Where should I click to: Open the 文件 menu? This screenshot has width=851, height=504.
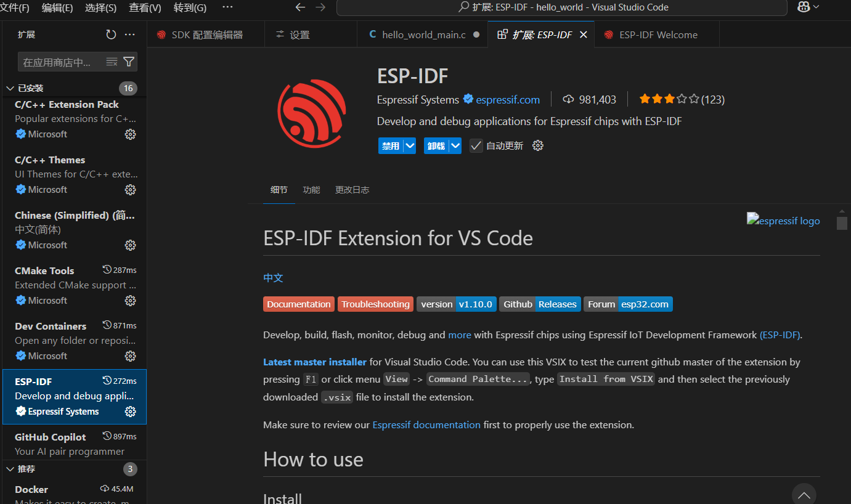click(14, 7)
